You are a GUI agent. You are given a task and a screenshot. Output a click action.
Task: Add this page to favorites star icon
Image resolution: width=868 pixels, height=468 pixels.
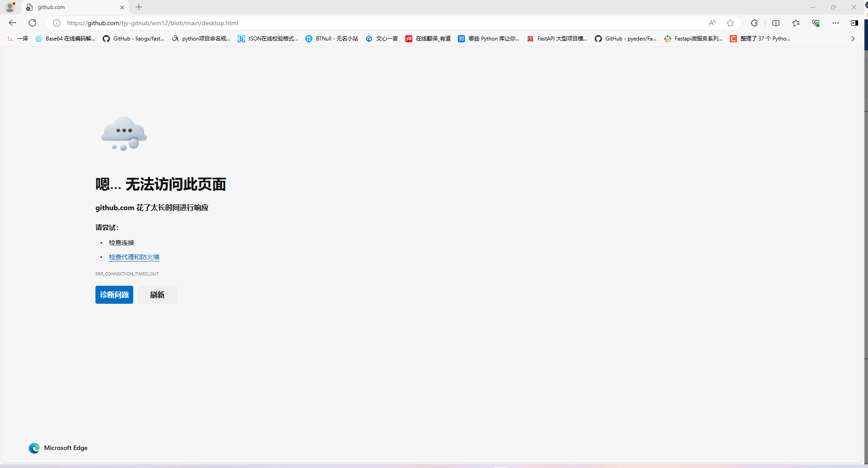coord(730,23)
